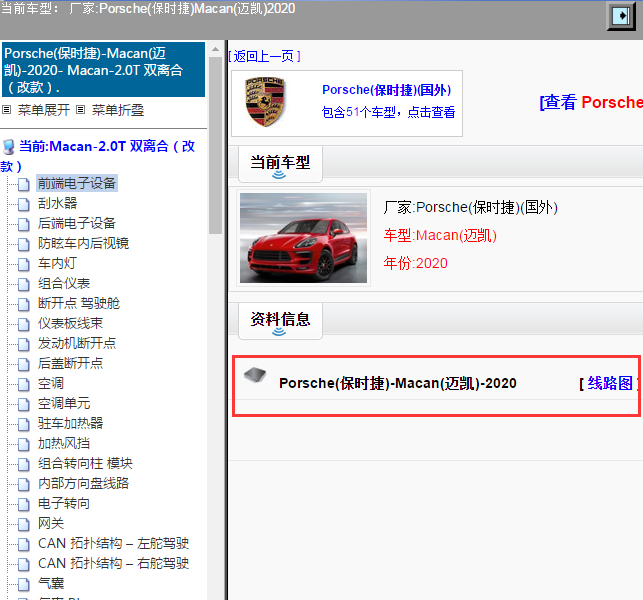Open the 空调单元 tree item
643x600 pixels.
pos(64,404)
